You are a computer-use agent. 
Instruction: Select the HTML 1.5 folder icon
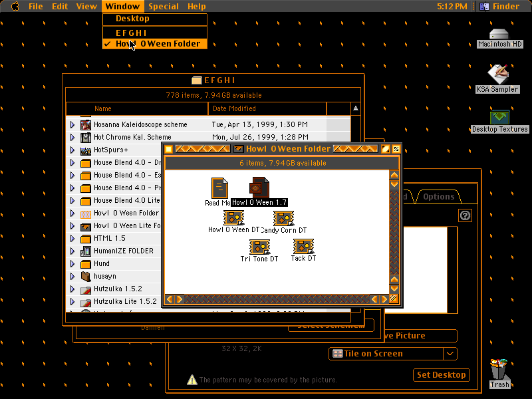[x=86, y=239]
